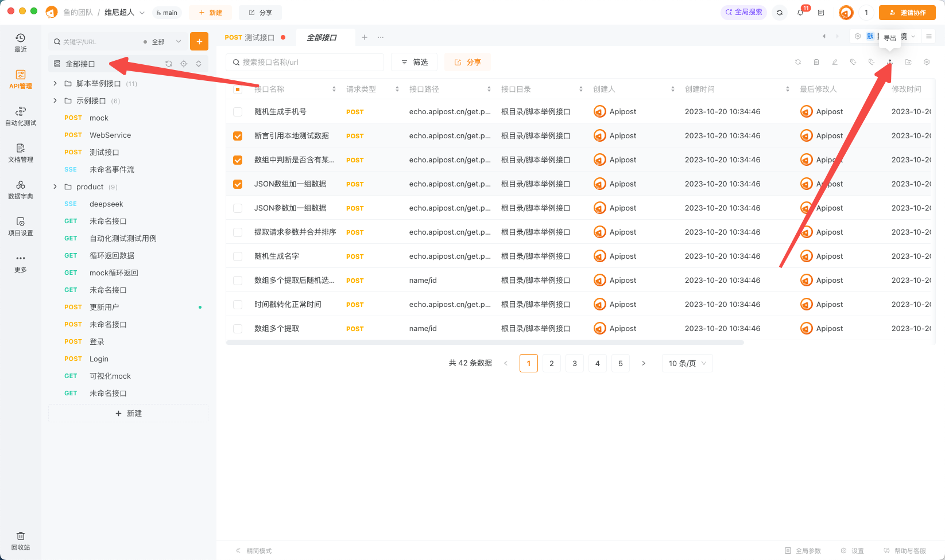Screen dimensions: 945x560
Task: Open the 数据字典 panel
Action: pyautogui.click(x=20, y=189)
